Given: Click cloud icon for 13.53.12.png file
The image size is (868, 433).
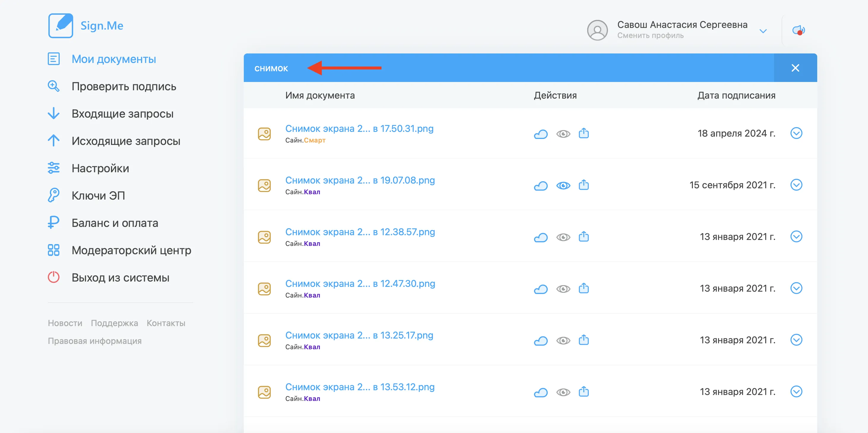Looking at the screenshot, I should (541, 392).
